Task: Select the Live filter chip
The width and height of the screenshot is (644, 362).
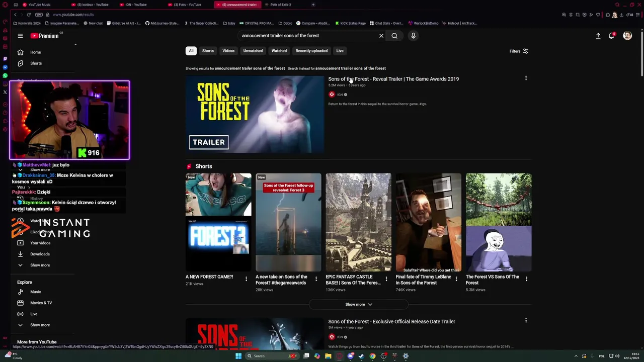Action: 340,51
